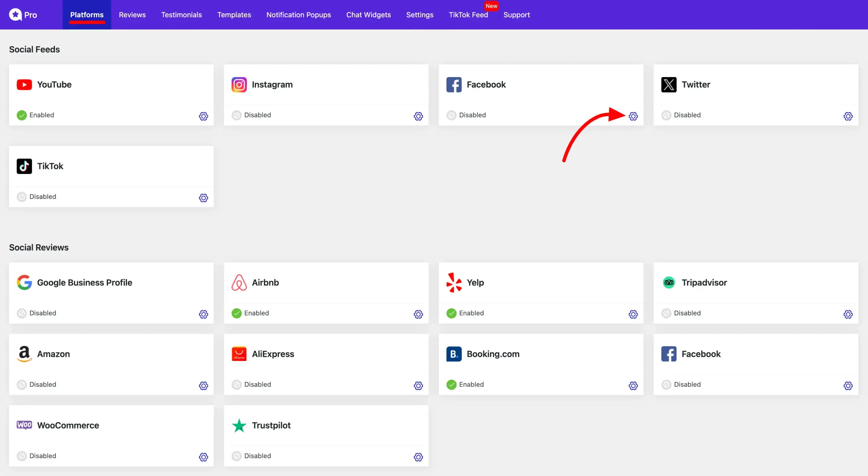Click Google Business Profile Disabled indicator
This screenshot has width=868, height=476.
pyautogui.click(x=22, y=313)
